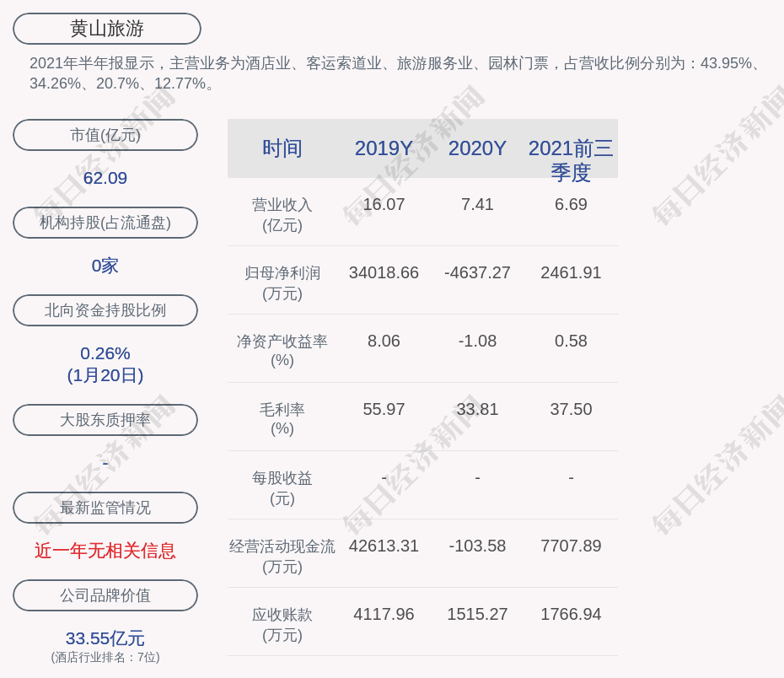Viewport: 784px width, 678px height.
Task: Open the 最新监管情况 pill
Action: click(105, 508)
